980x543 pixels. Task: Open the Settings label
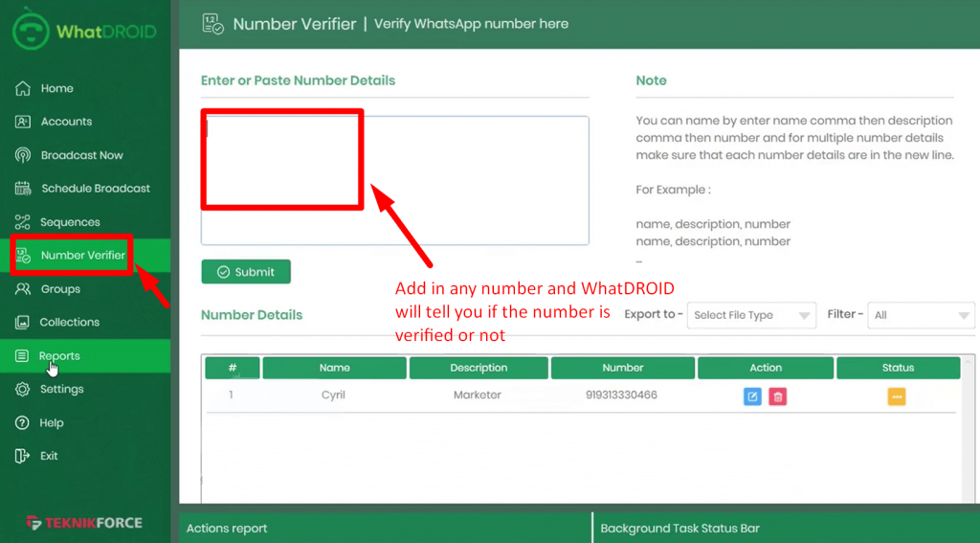coord(62,389)
